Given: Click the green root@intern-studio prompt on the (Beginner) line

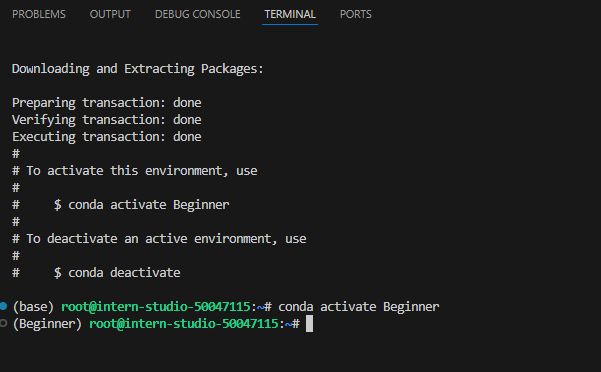Looking at the screenshot, I should [x=184, y=324].
